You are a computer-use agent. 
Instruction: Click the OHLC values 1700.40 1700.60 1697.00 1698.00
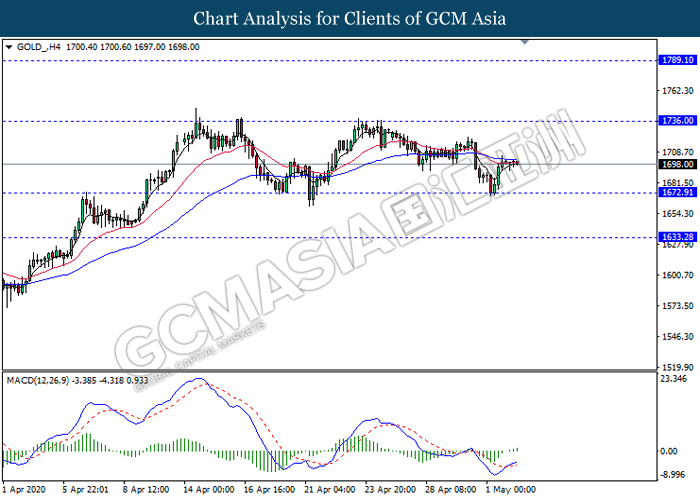[x=133, y=47]
